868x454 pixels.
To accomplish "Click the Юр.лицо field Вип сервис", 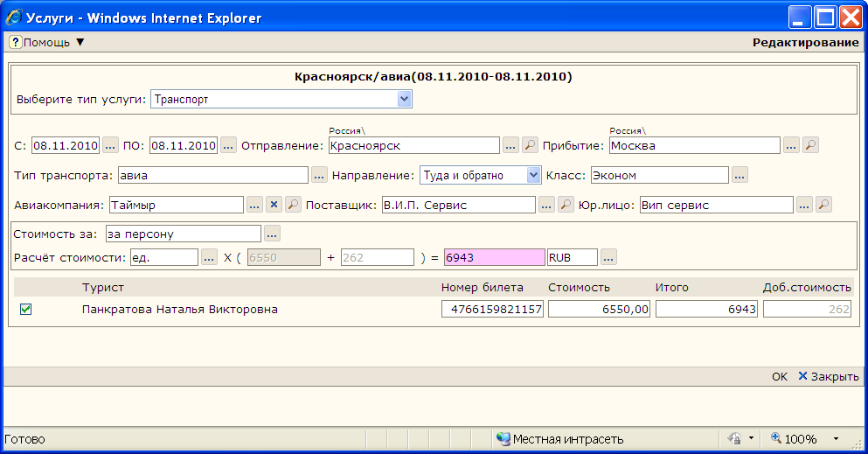I will click(716, 205).
